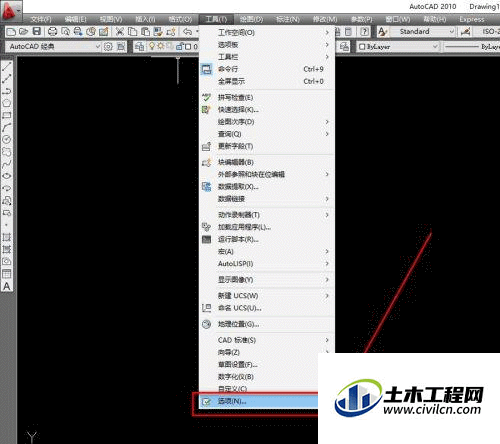Toggle layer on/off lightbulb icon
Viewport: 500px width, 444px height.
(152, 46)
